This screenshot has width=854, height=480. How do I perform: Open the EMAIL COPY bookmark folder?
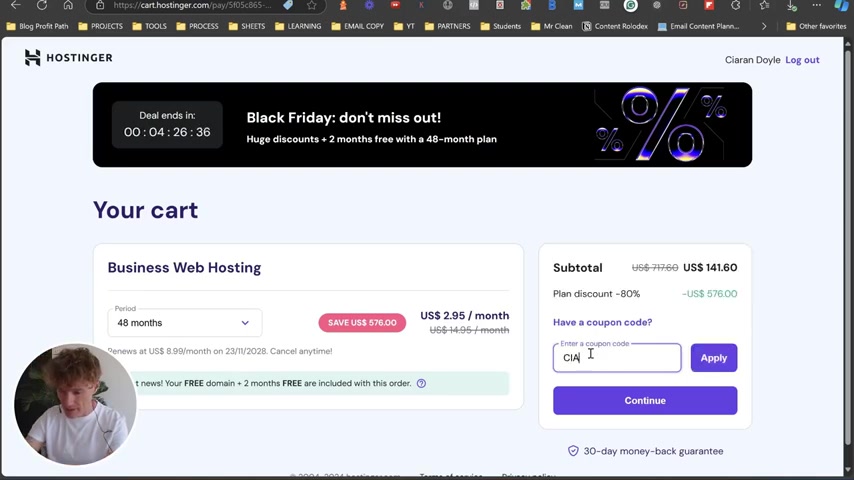pyautogui.click(x=357, y=26)
